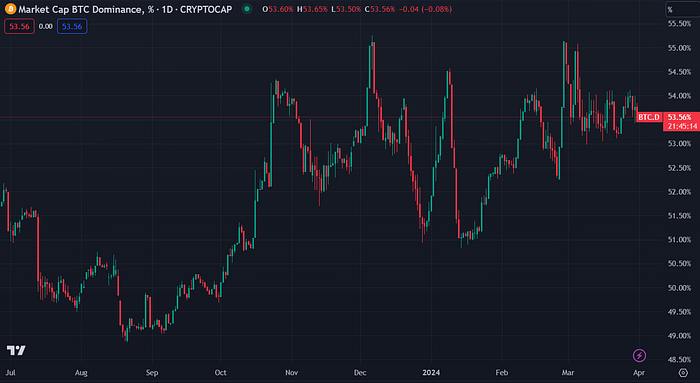The height and width of the screenshot is (383, 700).
Task: Click the 51.00% axis label
Action: point(679,240)
